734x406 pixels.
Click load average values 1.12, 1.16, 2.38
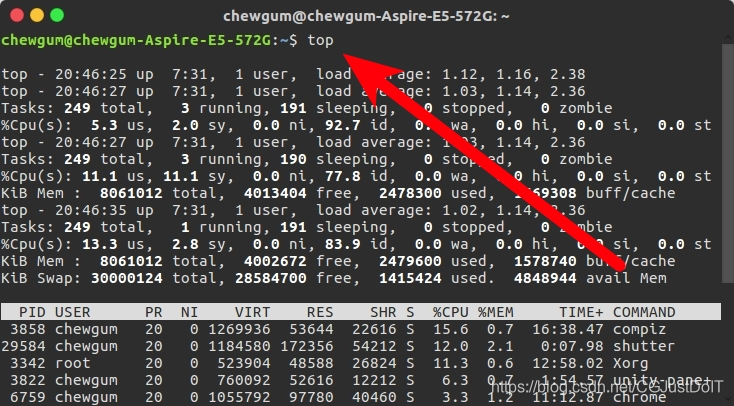click(x=514, y=74)
